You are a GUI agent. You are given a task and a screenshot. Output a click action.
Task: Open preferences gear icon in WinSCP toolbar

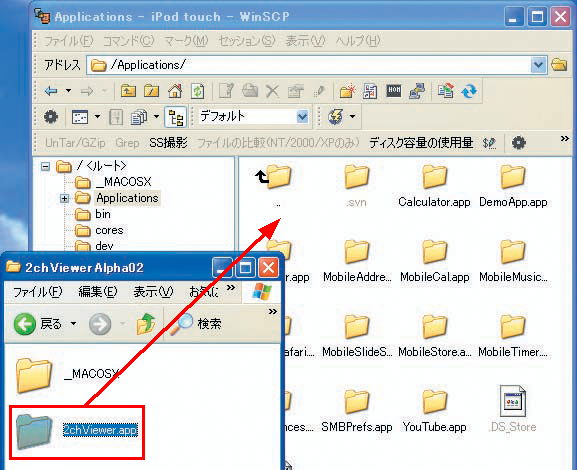51,117
